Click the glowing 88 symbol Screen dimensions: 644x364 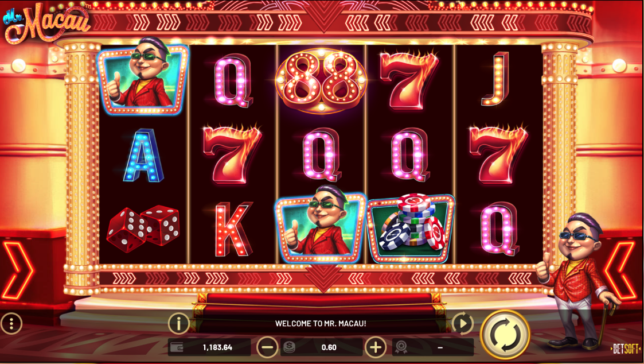pyautogui.click(x=321, y=80)
